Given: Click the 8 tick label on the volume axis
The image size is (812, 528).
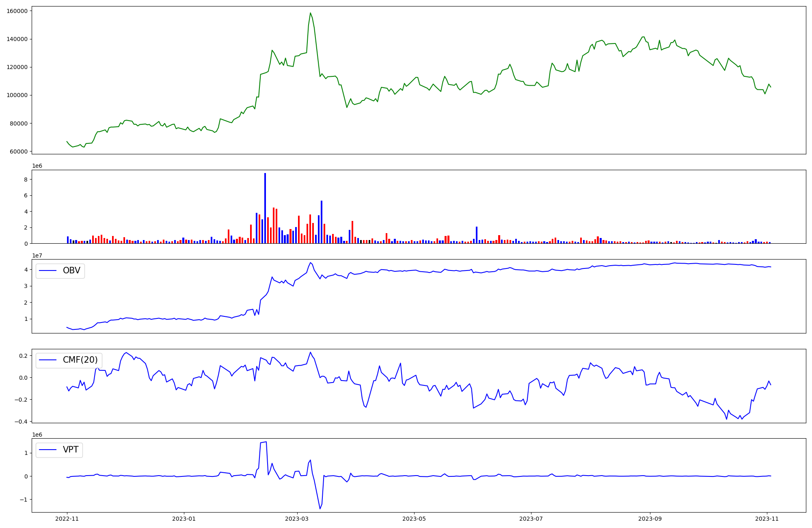Looking at the screenshot, I should click(25, 180).
